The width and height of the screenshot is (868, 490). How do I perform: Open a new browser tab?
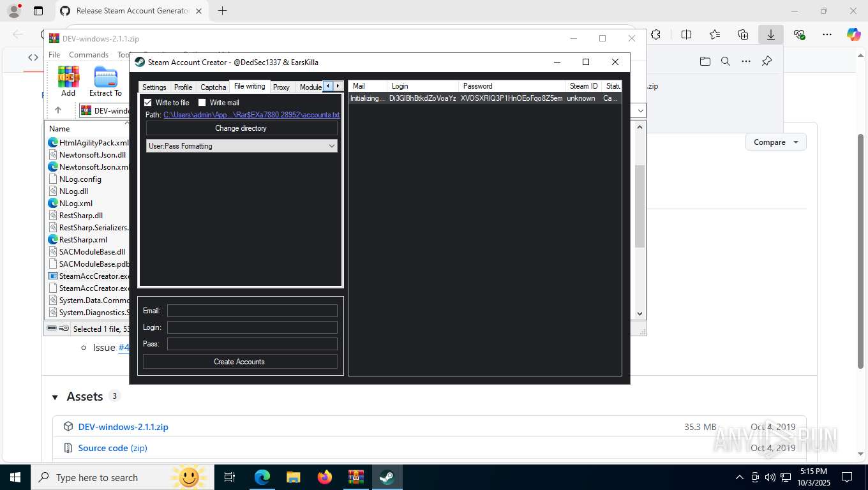[x=222, y=11]
